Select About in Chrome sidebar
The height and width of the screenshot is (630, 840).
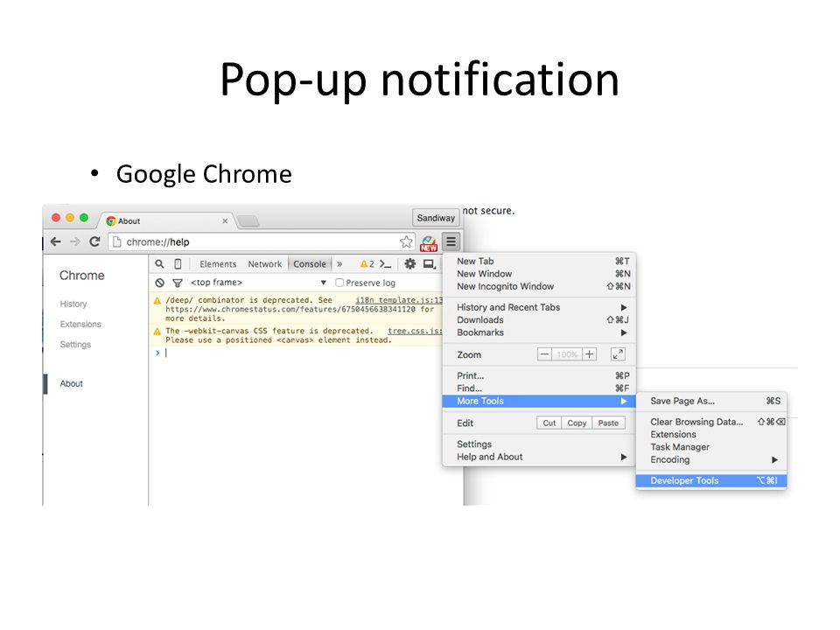click(x=71, y=383)
